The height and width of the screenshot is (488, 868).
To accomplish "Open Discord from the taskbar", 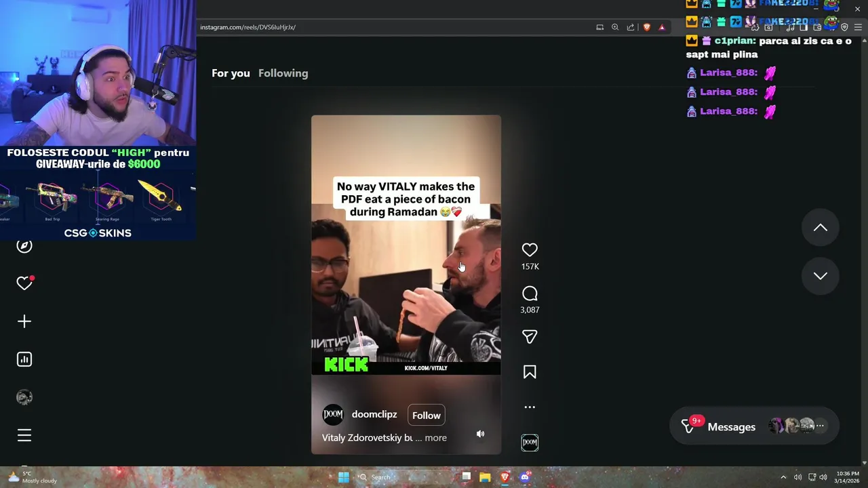I will (x=524, y=477).
